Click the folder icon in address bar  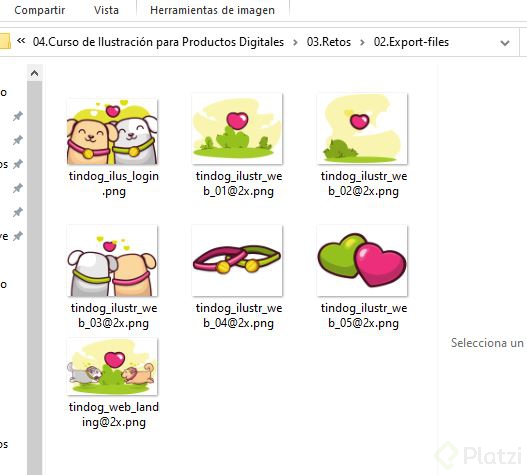(4, 42)
